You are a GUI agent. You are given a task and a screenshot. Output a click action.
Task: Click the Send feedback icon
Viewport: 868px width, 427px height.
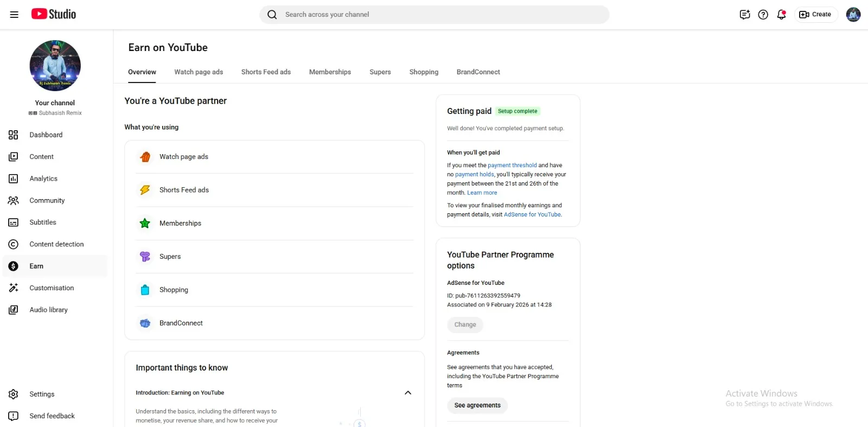pyautogui.click(x=14, y=416)
